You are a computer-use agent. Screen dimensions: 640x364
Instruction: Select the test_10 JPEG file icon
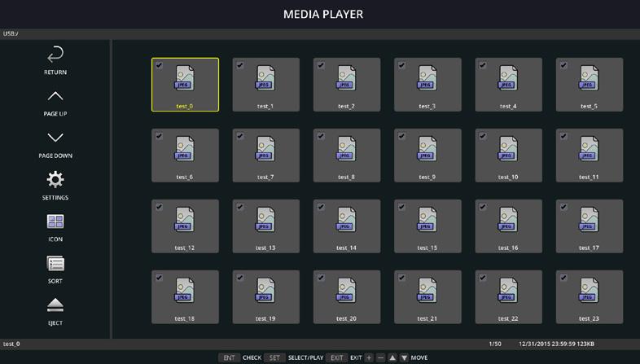508,149
